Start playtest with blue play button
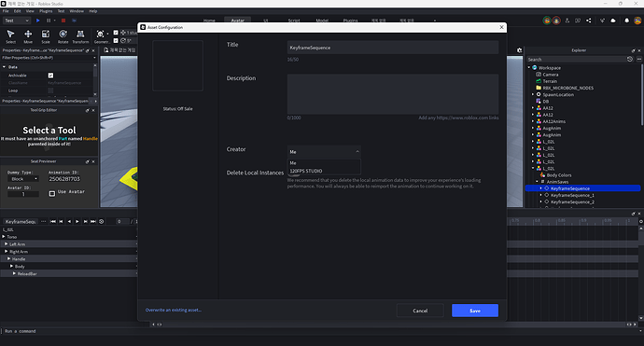 [37, 21]
